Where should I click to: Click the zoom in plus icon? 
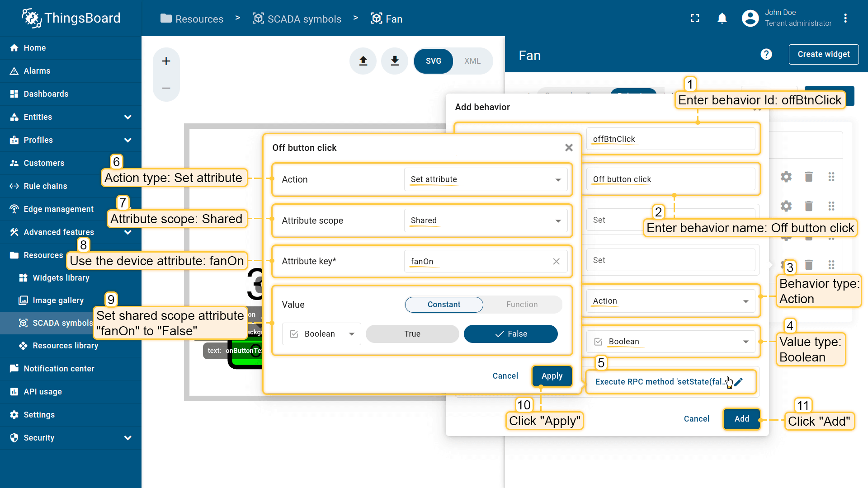[x=166, y=61]
